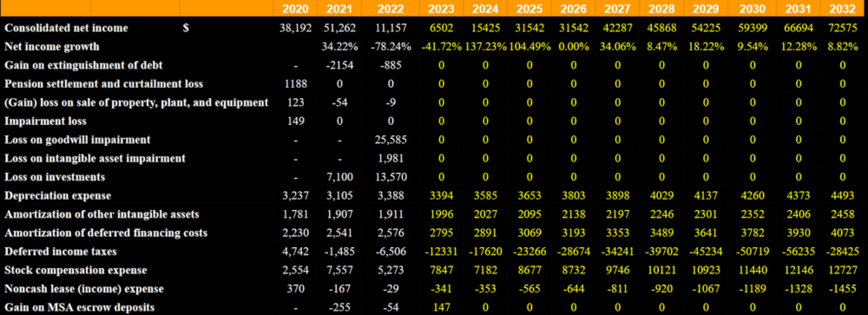Select the 2027 column header
Viewport: 868px width, 315px height.
pyautogui.click(x=617, y=9)
